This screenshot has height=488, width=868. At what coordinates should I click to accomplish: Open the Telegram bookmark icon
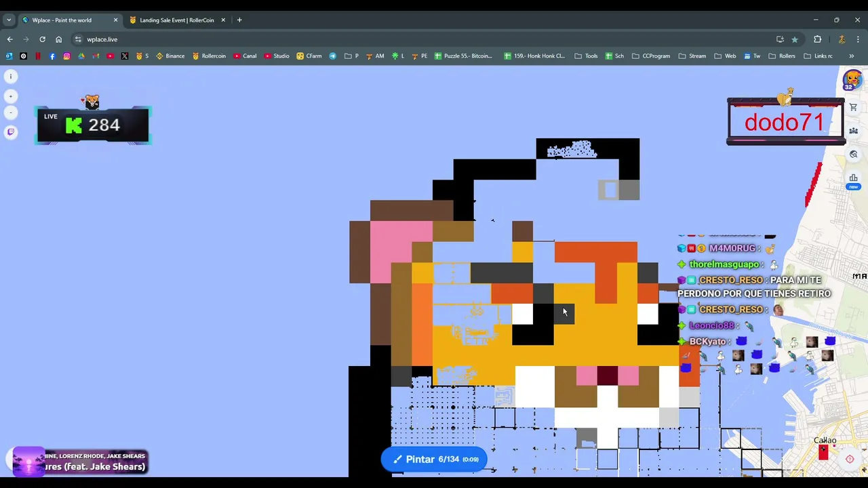[333, 56]
